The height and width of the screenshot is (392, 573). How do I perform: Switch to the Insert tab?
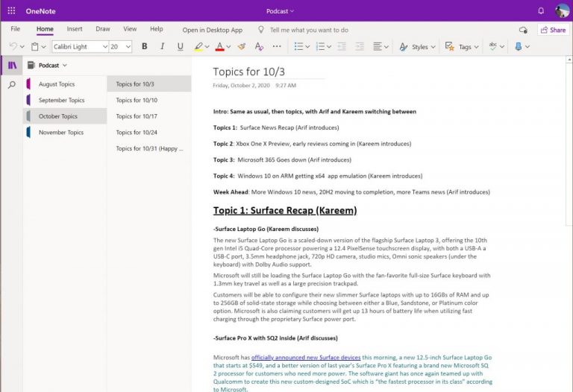coord(75,29)
